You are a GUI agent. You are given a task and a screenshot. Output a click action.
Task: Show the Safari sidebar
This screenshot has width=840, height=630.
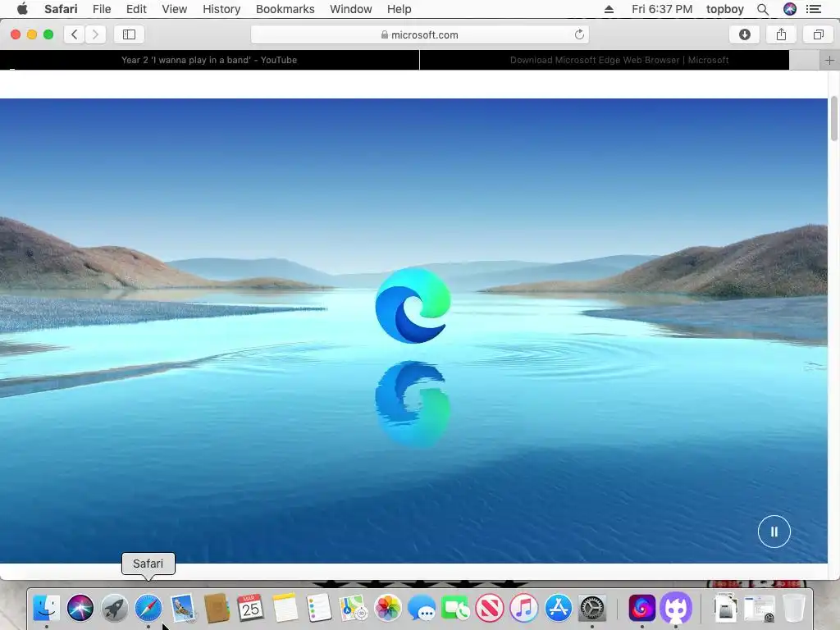(x=129, y=34)
